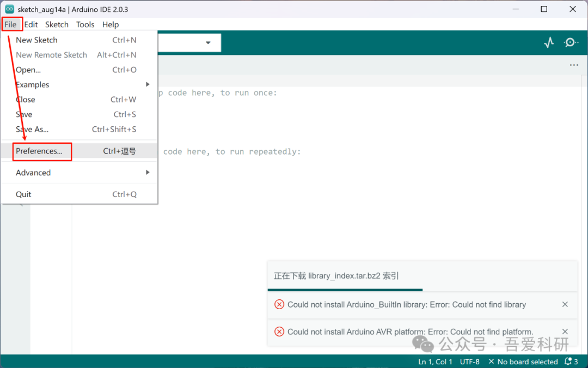This screenshot has height=368, width=588.
Task: Dismiss the Arduino_BuiltIn library error
Action: click(x=565, y=304)
